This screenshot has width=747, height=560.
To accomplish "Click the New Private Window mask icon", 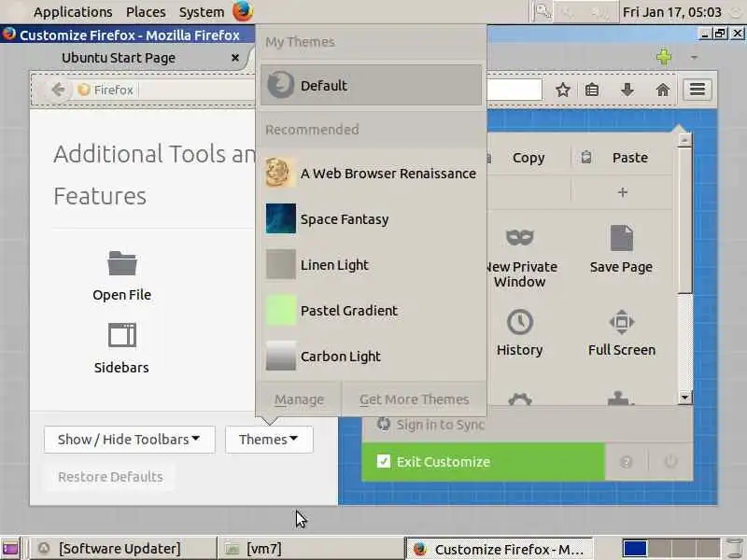I will pyautogui.click(x=520, y=237).
